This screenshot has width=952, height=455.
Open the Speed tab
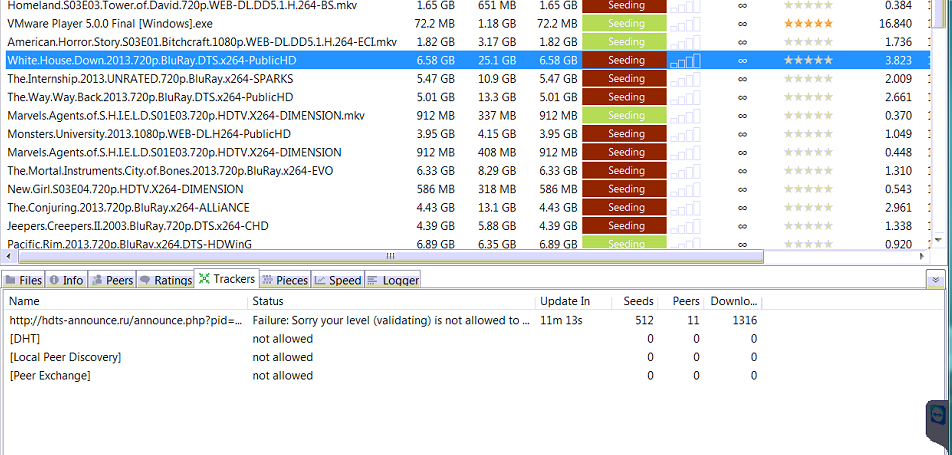[338, 280]
